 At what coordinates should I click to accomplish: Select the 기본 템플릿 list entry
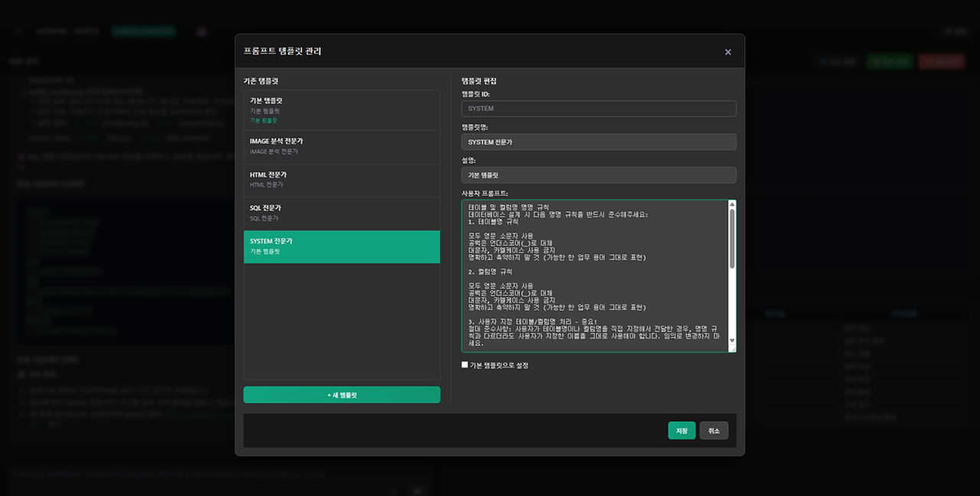coord(341,109)
